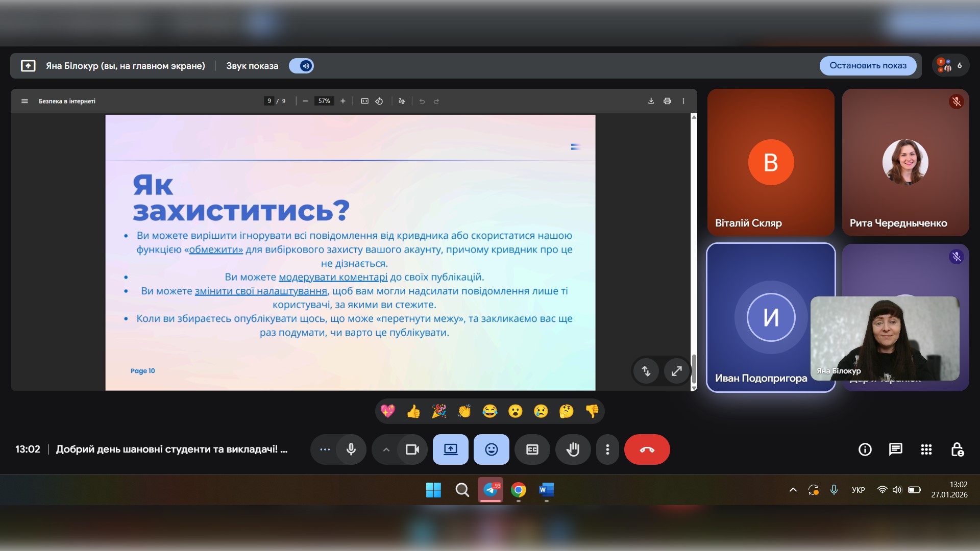Rotate the PDF page counterclockwise
The height and width of the screenshot is (551, 980).
pyautogui.click(x=379, y=101)
